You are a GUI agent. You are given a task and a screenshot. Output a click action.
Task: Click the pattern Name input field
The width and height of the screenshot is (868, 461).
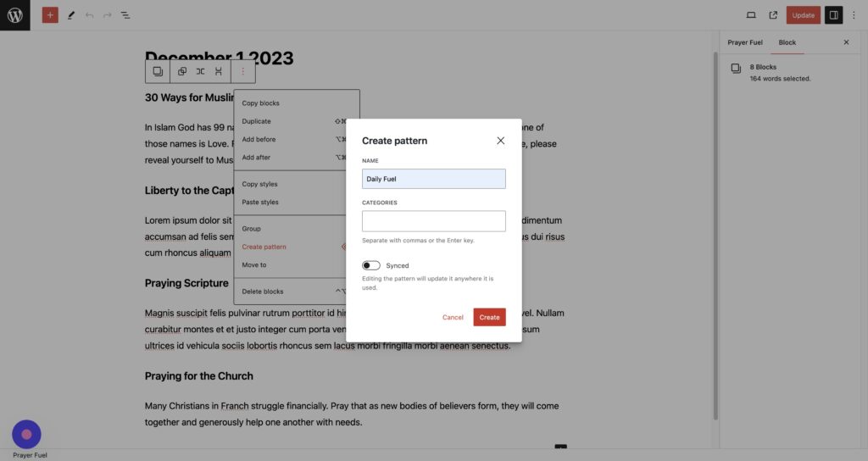(433, 179)
